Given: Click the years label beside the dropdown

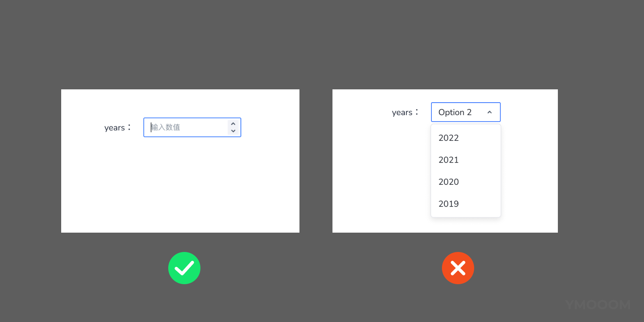Looking at the screenshot, I should [402, 113].
